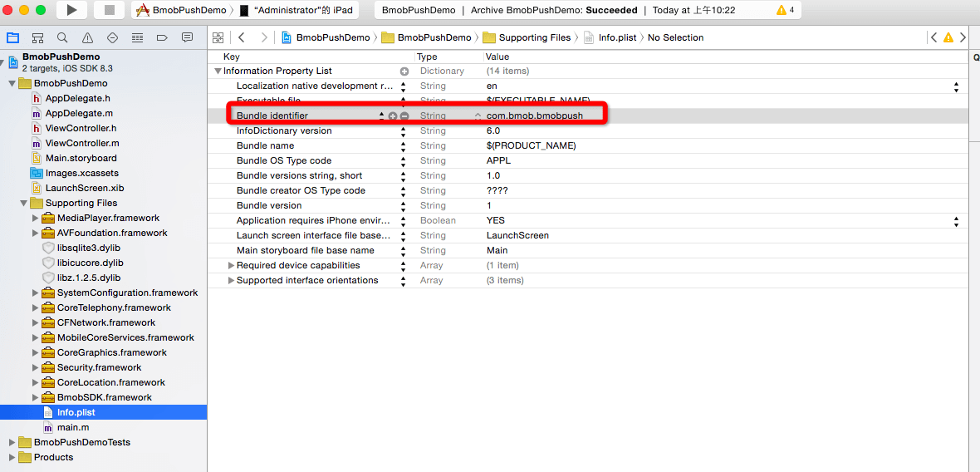Viewport: 980px width, 472px height.
Task: Open the Find navigator magnifier icon
Action: (62, 37)
